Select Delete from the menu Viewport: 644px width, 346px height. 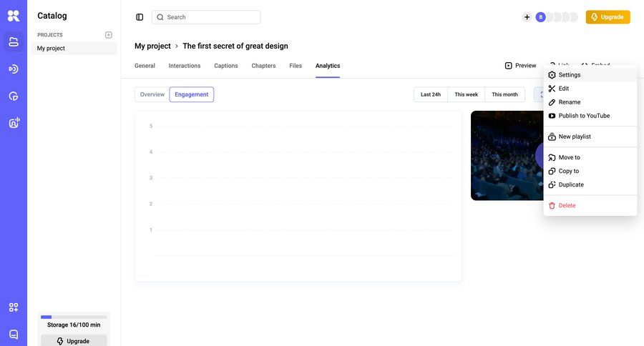[590, 206]
